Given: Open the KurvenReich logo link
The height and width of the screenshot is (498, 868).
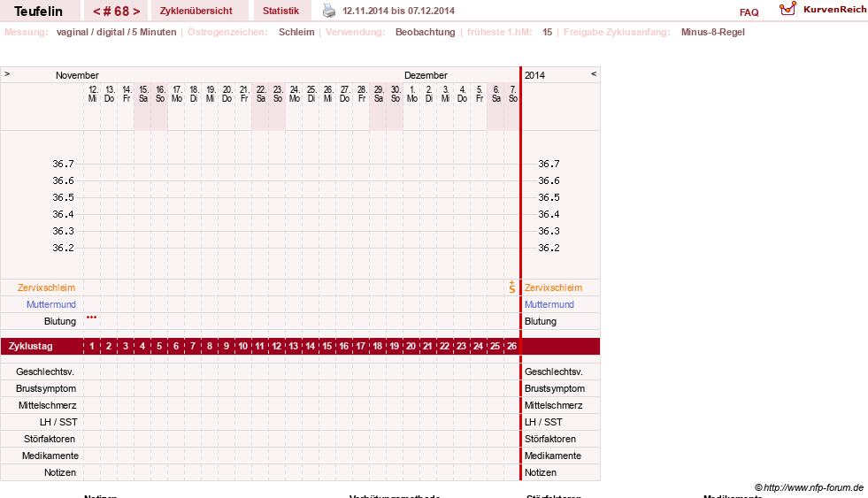Looking at the screenshot, I should 823,10.
